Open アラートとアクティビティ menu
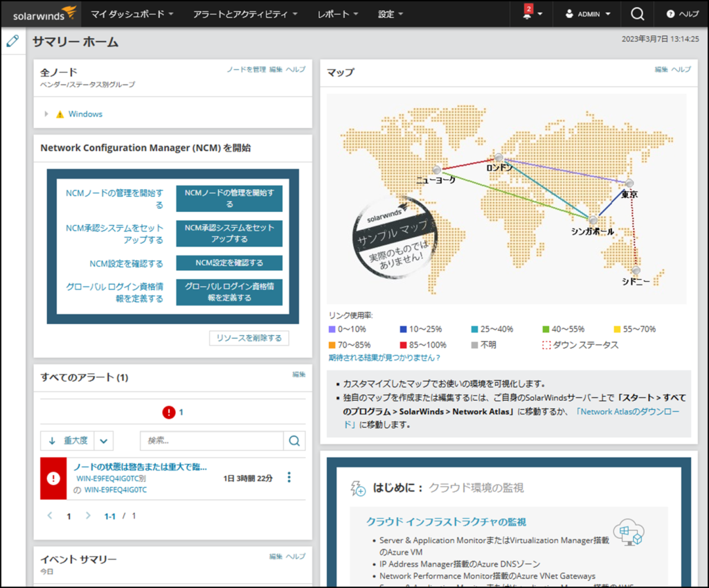Viewport: 709px width, 588px height. 245,14
